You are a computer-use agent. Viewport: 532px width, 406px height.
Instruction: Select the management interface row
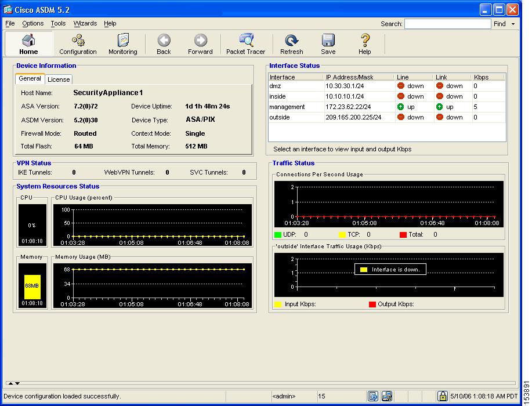(387, 107)
